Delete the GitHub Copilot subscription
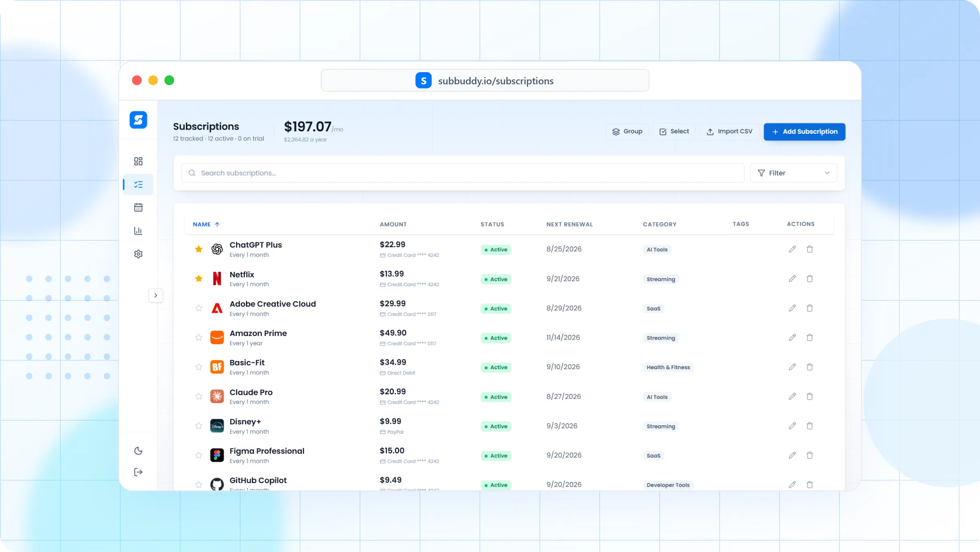980x552 pixels. pos(810,485)
